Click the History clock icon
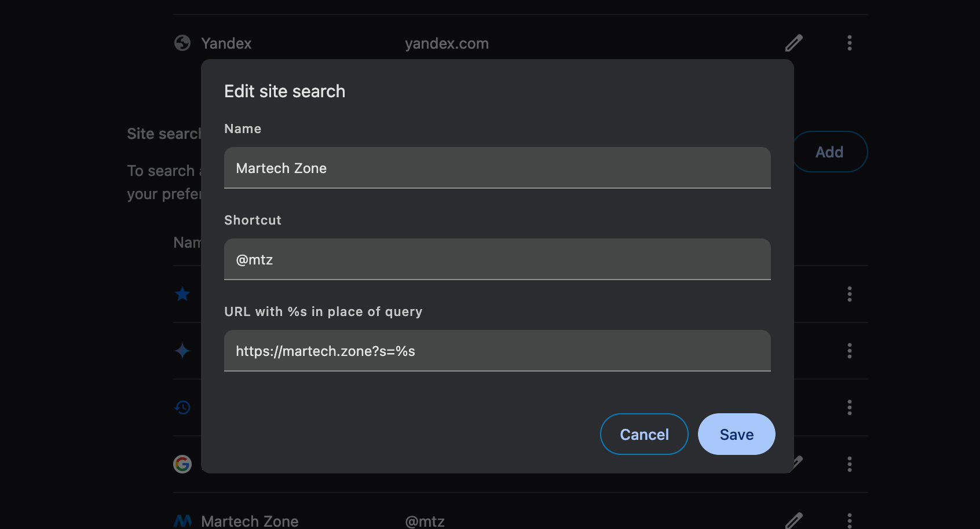 pos(182,407)
